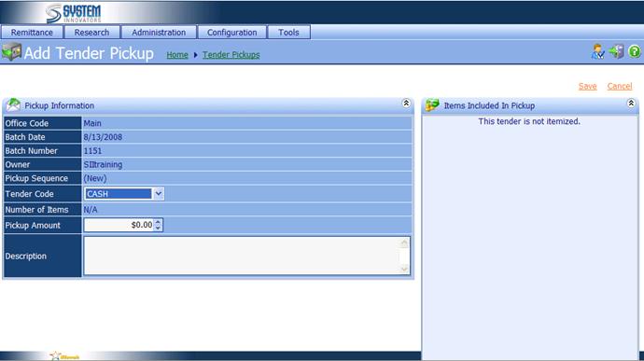Click inside the Description text area
This screenshot has height=361, width=644.
tap(242, 256)
